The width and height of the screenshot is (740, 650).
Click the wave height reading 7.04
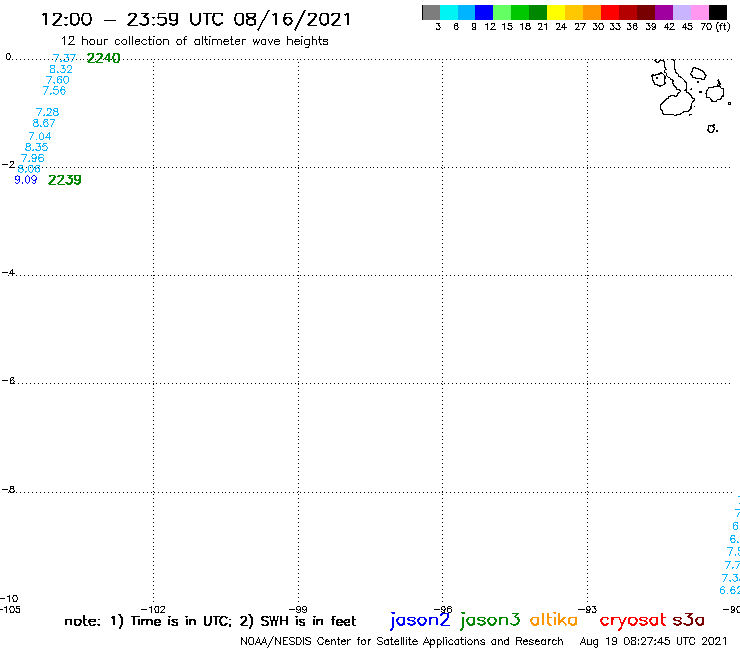click(x=40, y=136)
